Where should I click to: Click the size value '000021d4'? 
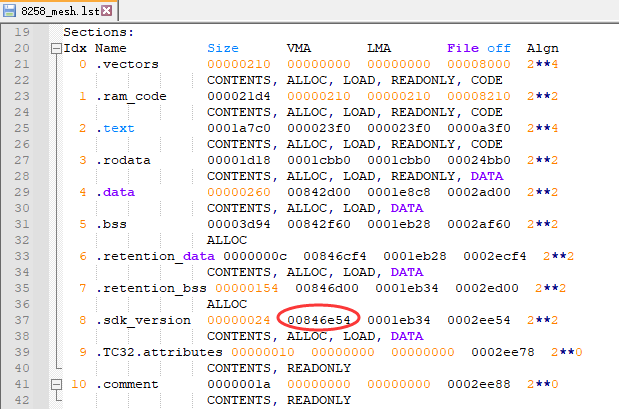tap(239, 96)
